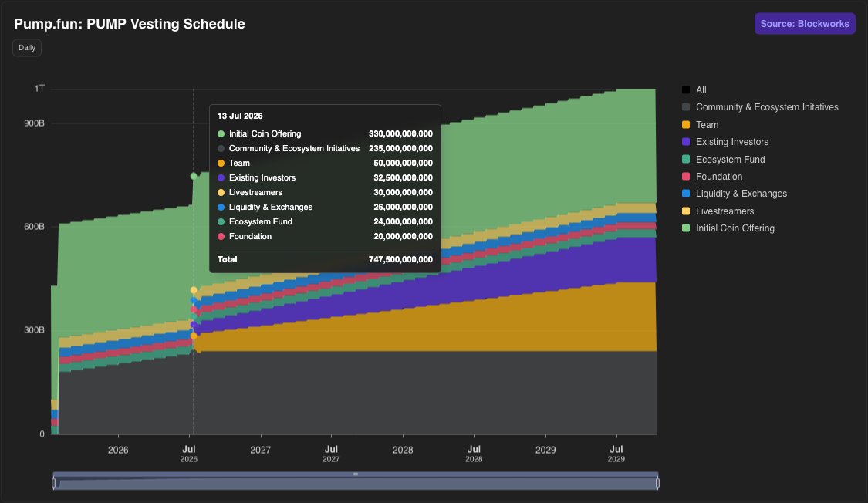Screen dimensions: 868x503
Task: Click the yellow Livestreamers marker on chart
Action: click(194, 290)
